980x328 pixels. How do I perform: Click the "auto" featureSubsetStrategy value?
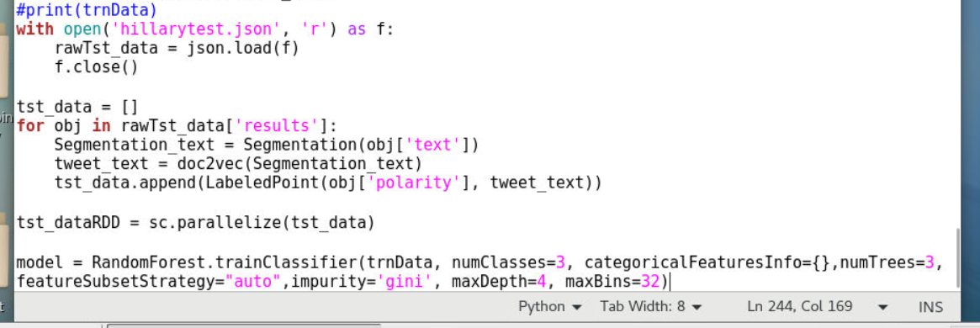(x=253, y=282)
